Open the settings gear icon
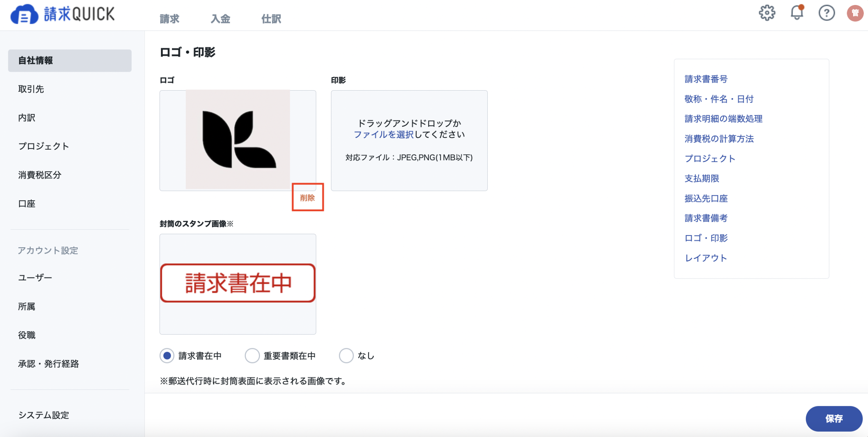Image resolution: width=868 pixels, height=437 pixels. (767, 13)
